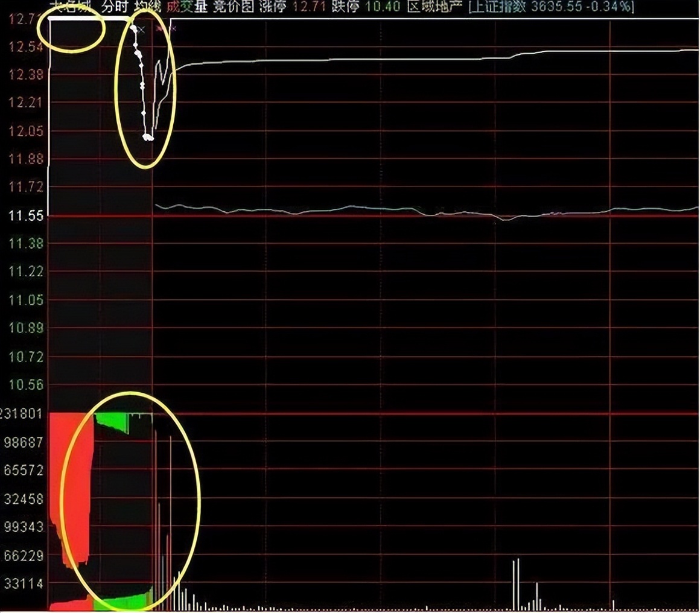700x613 pixels.
Task: Click the 11.72 price axis label
Action: (27, 187)
